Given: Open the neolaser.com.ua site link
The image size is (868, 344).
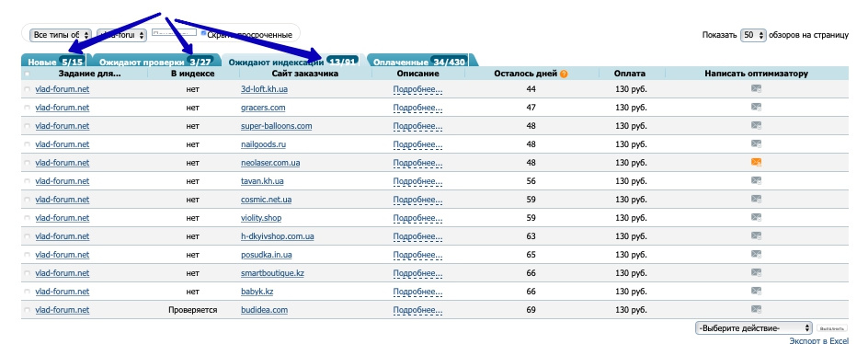Looking at the screenshot, I should (x=270, y=163).
